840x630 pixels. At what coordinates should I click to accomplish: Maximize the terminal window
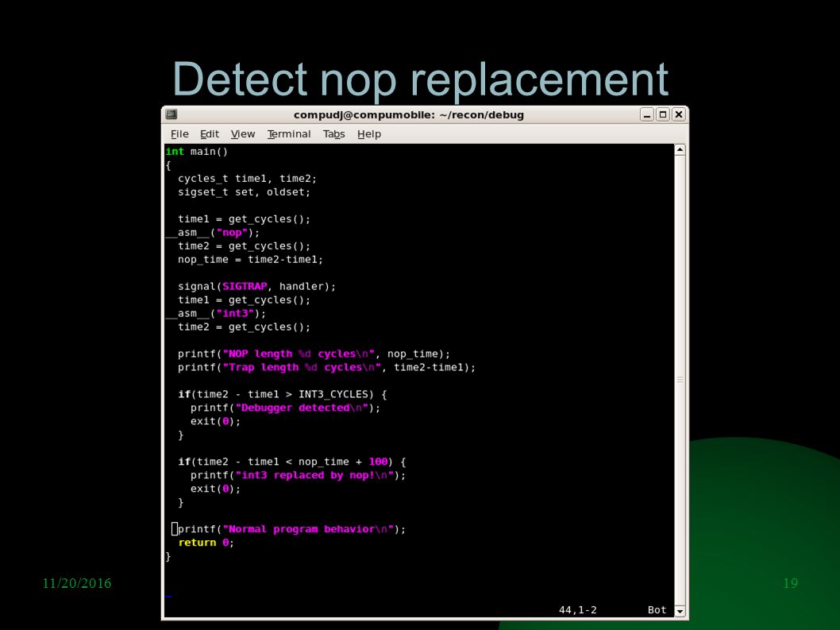click(663, 114)
